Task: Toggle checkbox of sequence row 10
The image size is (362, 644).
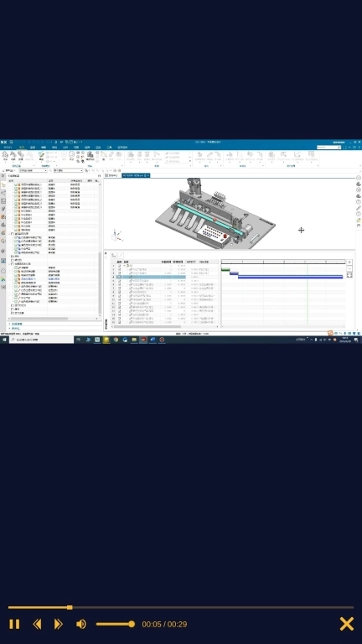Action: tap(120, 299)
